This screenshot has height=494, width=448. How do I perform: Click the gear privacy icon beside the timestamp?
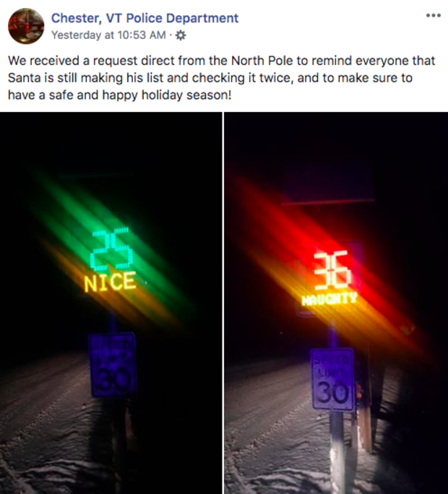tap(181, 35)
